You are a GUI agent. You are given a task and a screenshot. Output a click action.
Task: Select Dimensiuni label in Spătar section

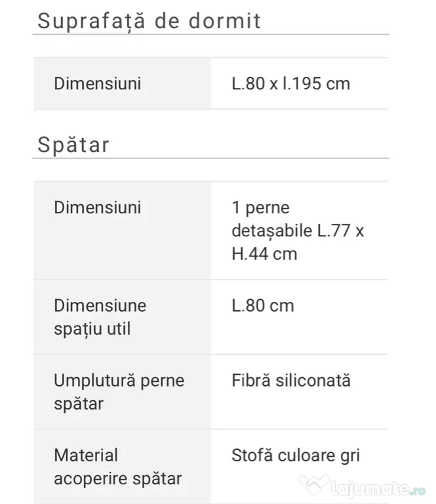click(x=97, y=207)
